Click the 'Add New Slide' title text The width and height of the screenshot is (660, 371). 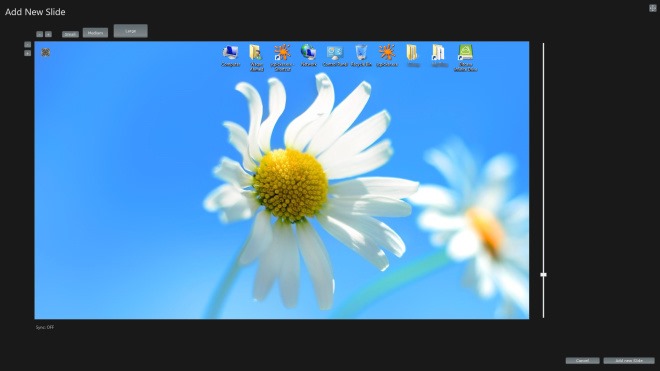35,12
